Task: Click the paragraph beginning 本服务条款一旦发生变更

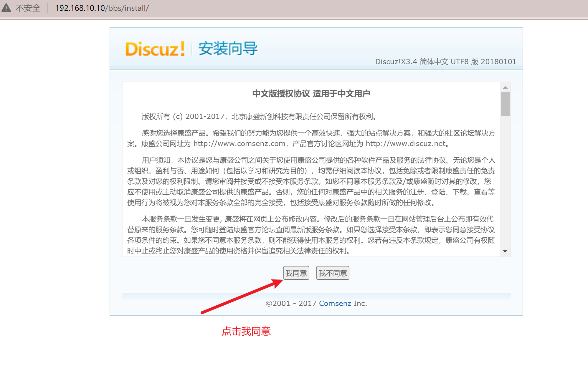Action: pos(311,235)
